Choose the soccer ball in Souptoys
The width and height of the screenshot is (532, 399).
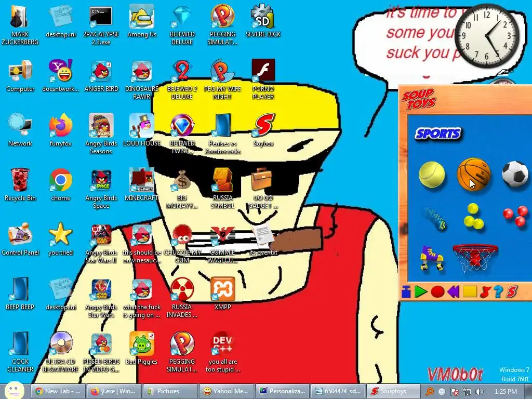click(x=515, y=174)
